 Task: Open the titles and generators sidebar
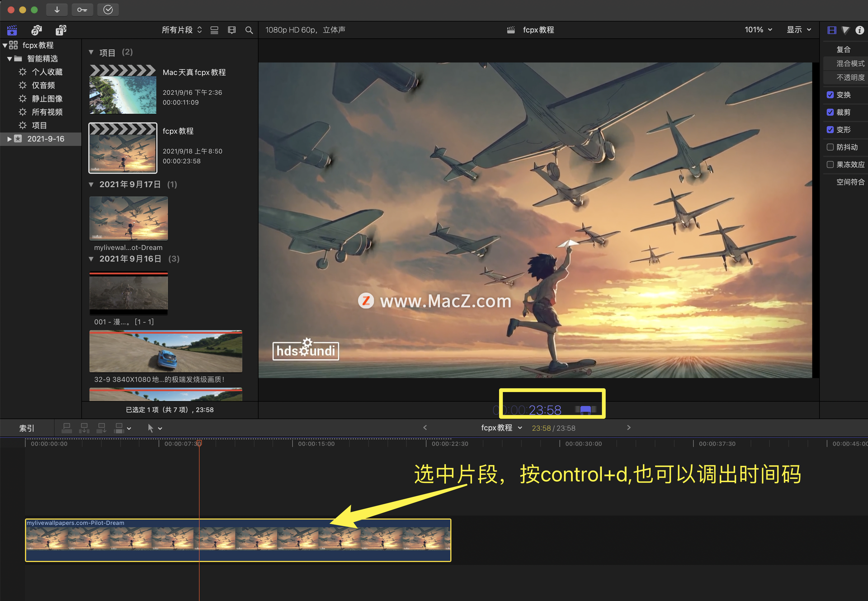61,30
